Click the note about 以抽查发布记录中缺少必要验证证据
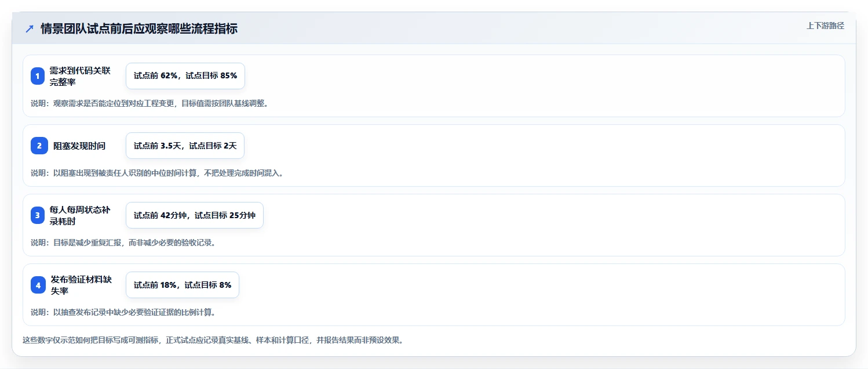The width and height of the screenshot is (868, 369). (x=123, y=312)
